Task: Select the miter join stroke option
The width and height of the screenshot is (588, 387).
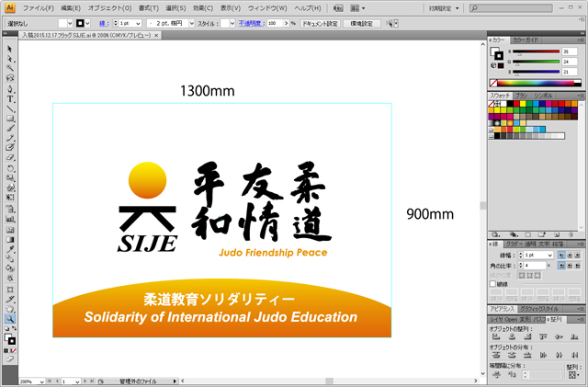Action: click(x=561, y=266)
